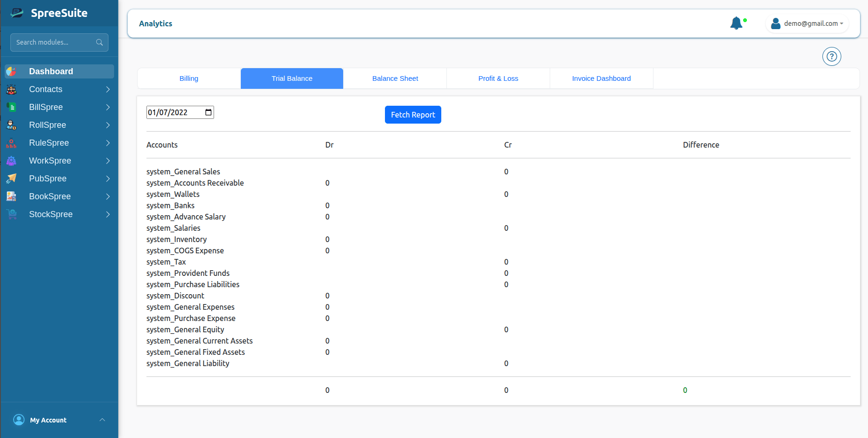Switch to Profit & Loss tab

point(498,78)
